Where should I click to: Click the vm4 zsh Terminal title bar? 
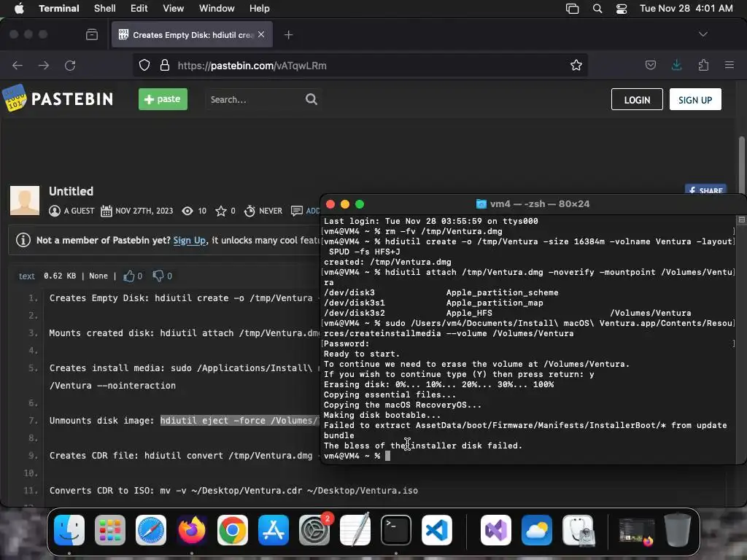[x=533, y=204]
